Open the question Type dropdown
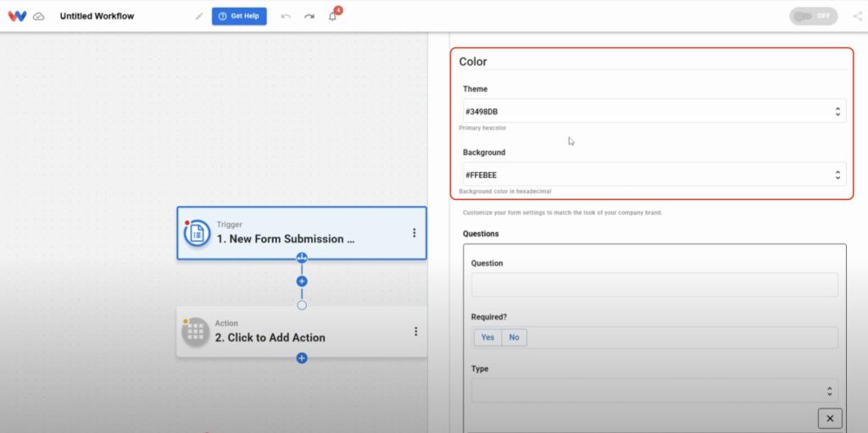The width and height of the screenshot is (868, 433). [x=654, y=391]
